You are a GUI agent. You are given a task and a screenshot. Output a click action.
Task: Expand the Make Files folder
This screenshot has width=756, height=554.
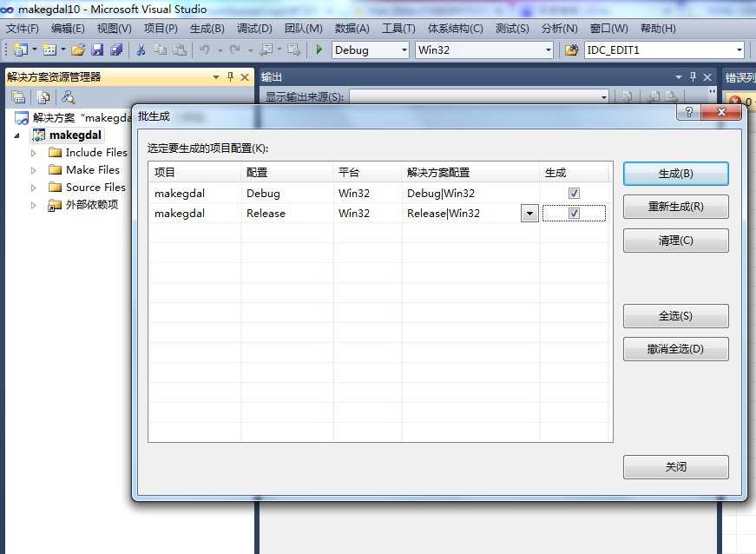coord(33,170)
